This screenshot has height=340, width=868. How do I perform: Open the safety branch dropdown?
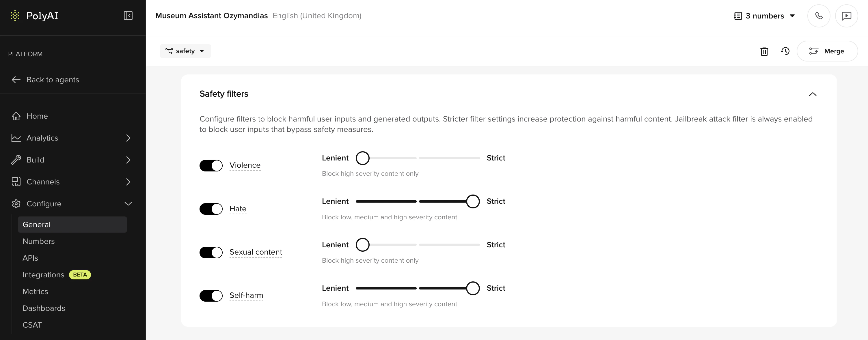tap(185, 51)
